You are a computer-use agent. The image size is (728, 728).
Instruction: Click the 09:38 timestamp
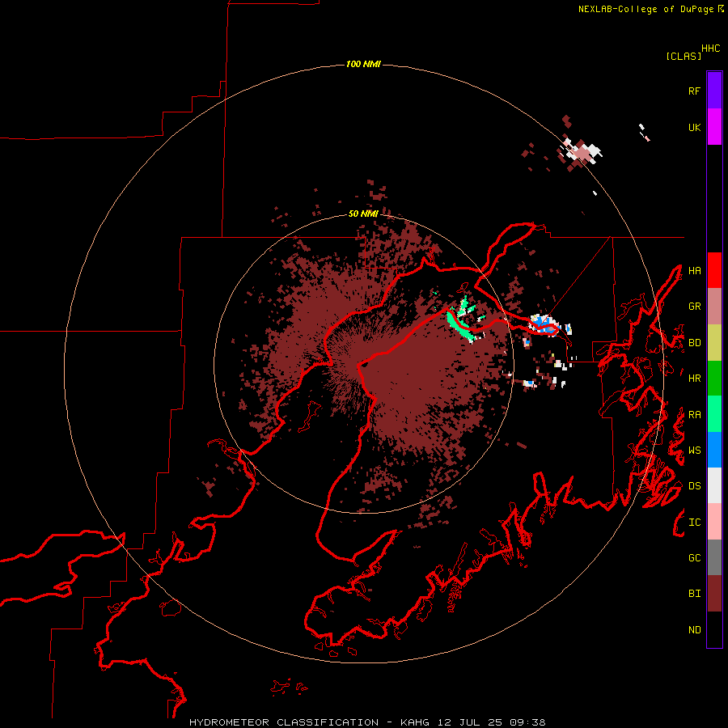point(527,722)
